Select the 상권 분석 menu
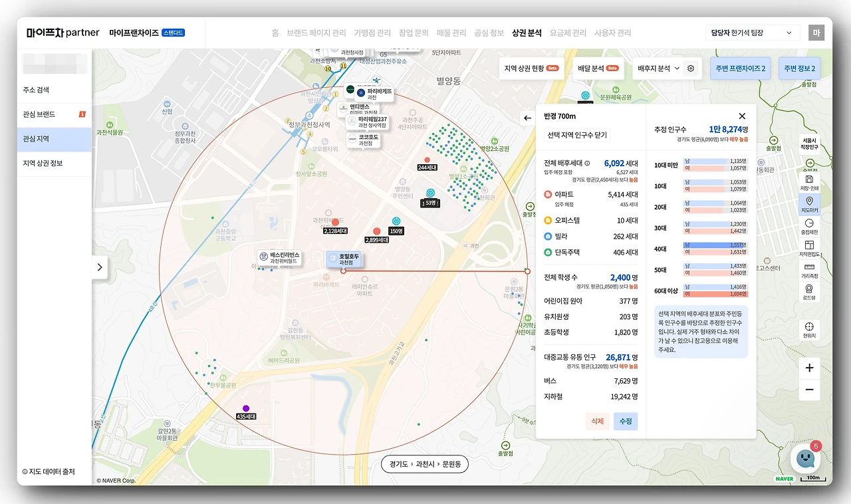 527,33
